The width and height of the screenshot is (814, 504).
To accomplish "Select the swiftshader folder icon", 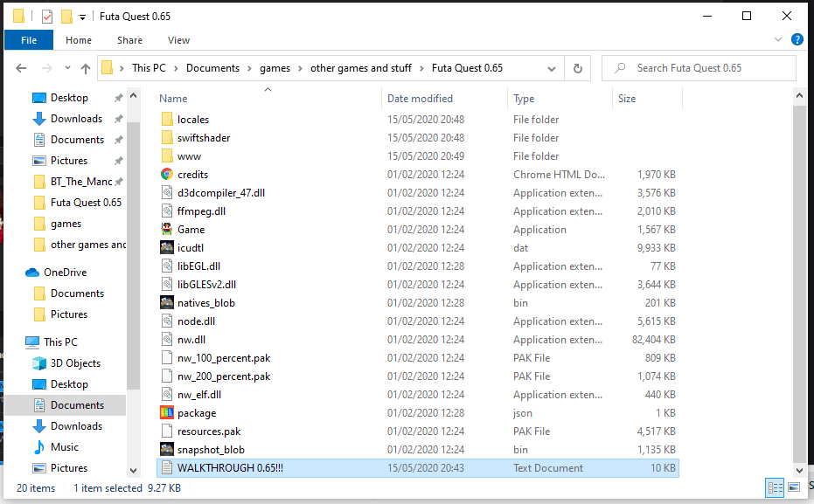I will [x=167, y=137].
